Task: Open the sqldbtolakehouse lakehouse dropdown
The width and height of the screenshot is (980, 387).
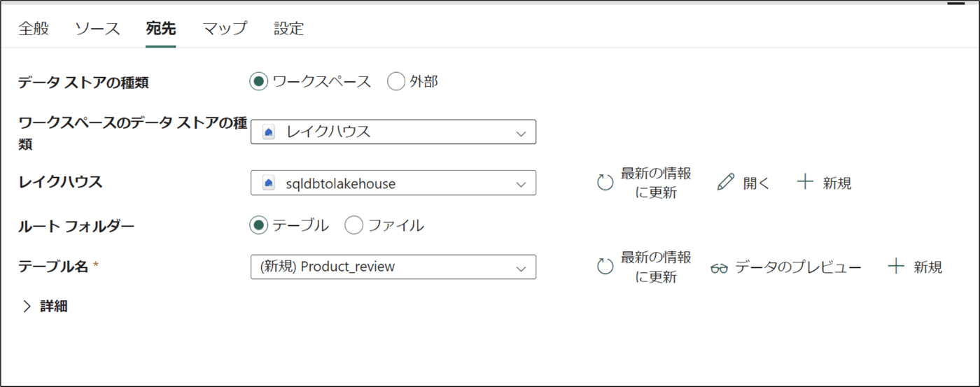Action: (x=393, y=183)
